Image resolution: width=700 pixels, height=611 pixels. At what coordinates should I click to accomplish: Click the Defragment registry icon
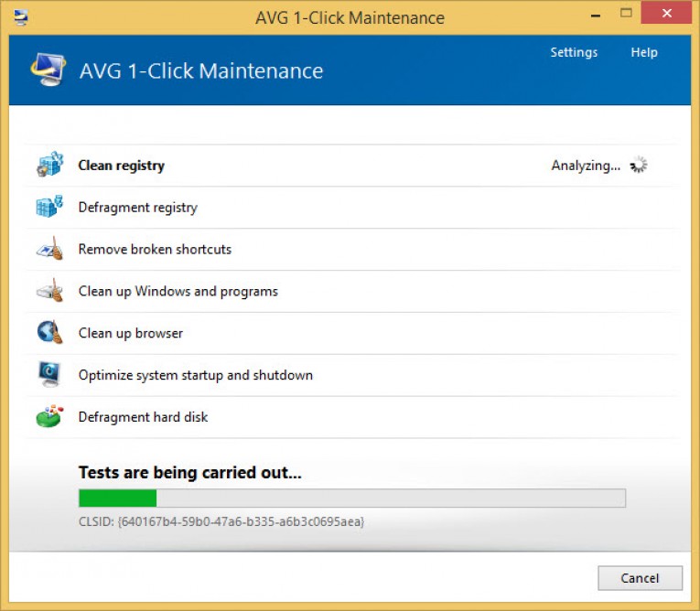[x=49, y=207]
